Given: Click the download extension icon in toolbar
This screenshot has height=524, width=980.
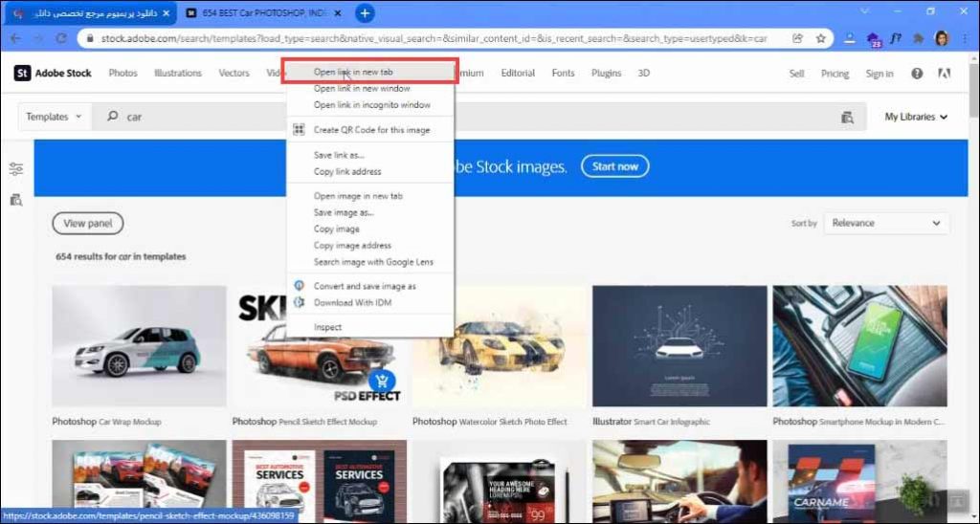Looking at the screenshot, I should click(x=850, y=38).
